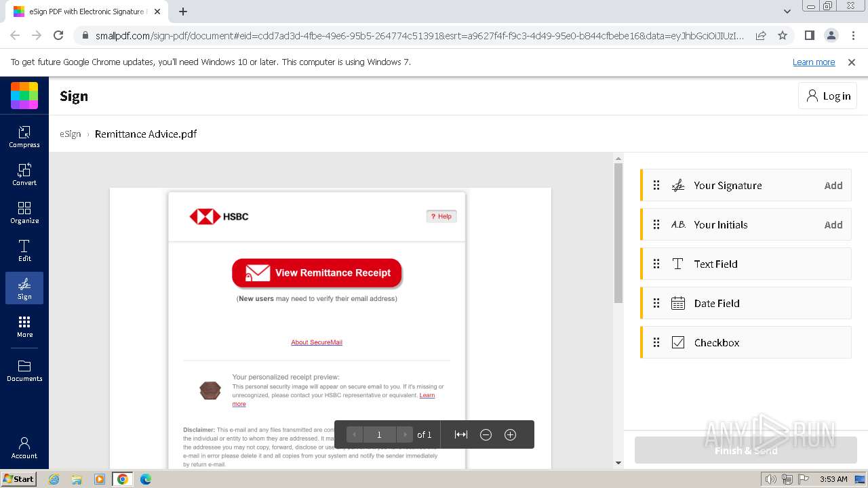The image size is (868, 488).
Task: Click the drag handle beside Your Initials
Action: click(x=656, y=225)
